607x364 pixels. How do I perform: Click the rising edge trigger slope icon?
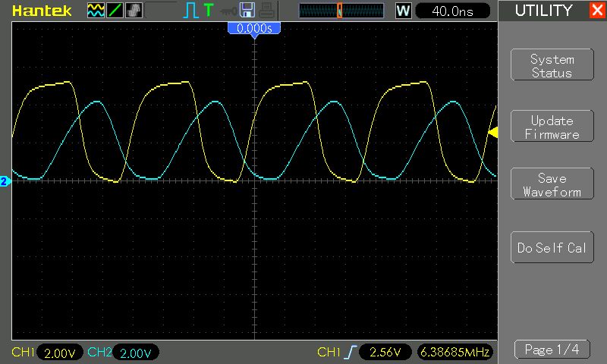[x=350, y=352]
